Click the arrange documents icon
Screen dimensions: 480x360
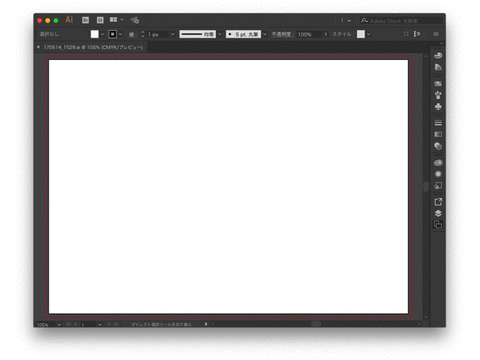pyautogui.click(x=114, y=20)
